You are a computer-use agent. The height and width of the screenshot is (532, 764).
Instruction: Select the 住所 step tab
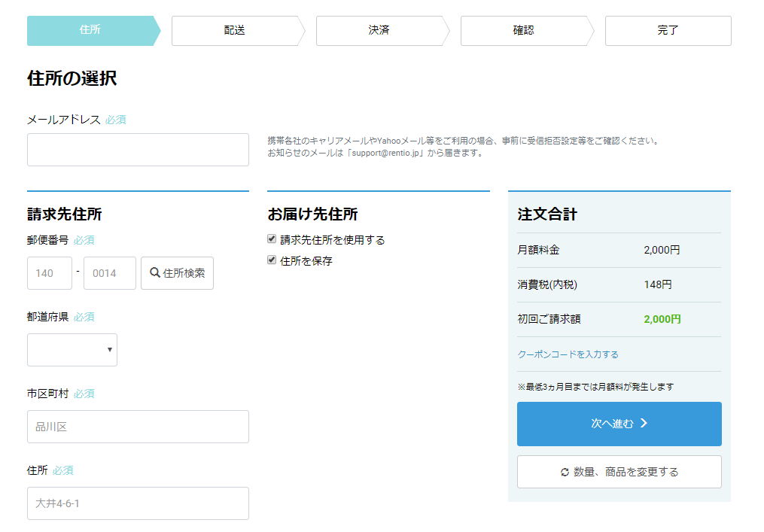[x=93, y=31]
